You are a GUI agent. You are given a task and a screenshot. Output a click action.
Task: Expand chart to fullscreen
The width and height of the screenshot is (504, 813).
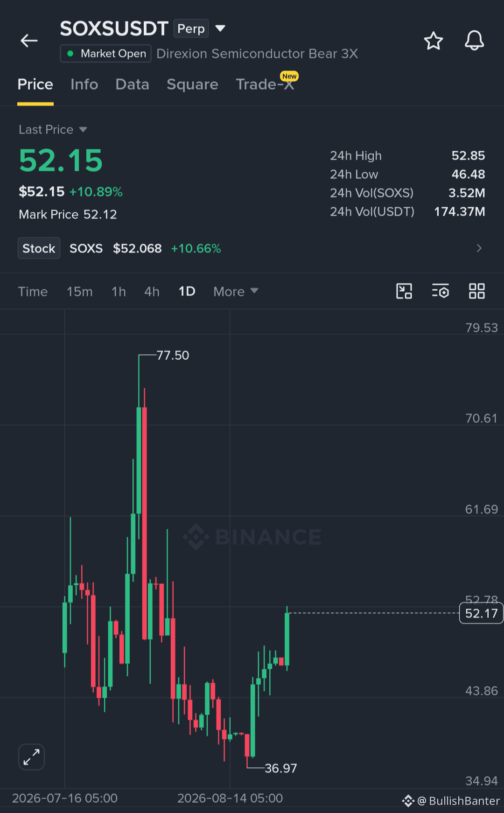point(31,757)
